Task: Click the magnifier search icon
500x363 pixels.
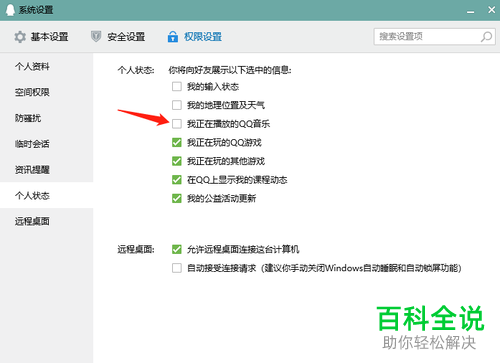Action: click(x=486, y=37)
